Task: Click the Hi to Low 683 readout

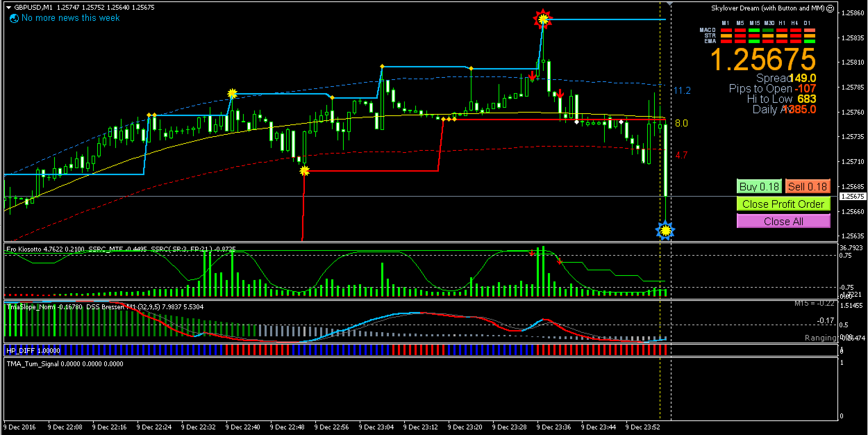Action: (x=782, y=99)
